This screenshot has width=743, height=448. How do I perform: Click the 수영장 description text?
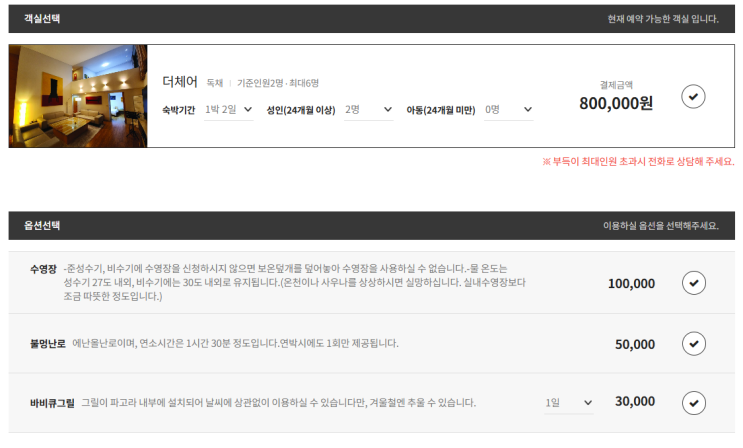click(x=295, y=283)
